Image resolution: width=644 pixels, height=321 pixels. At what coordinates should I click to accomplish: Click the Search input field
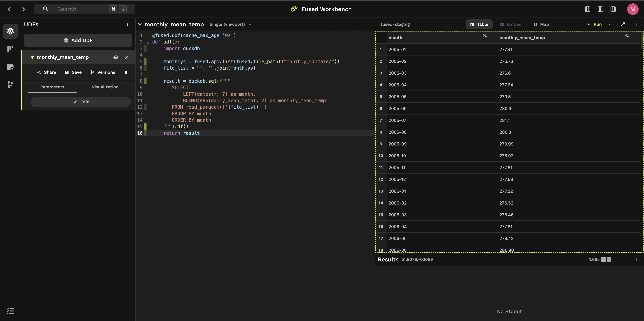tap(84, 9)
